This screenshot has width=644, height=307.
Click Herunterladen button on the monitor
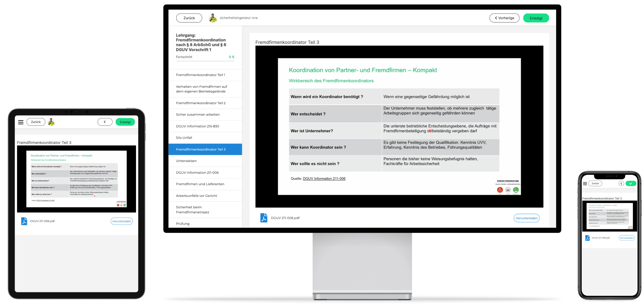tap(526, 218)
